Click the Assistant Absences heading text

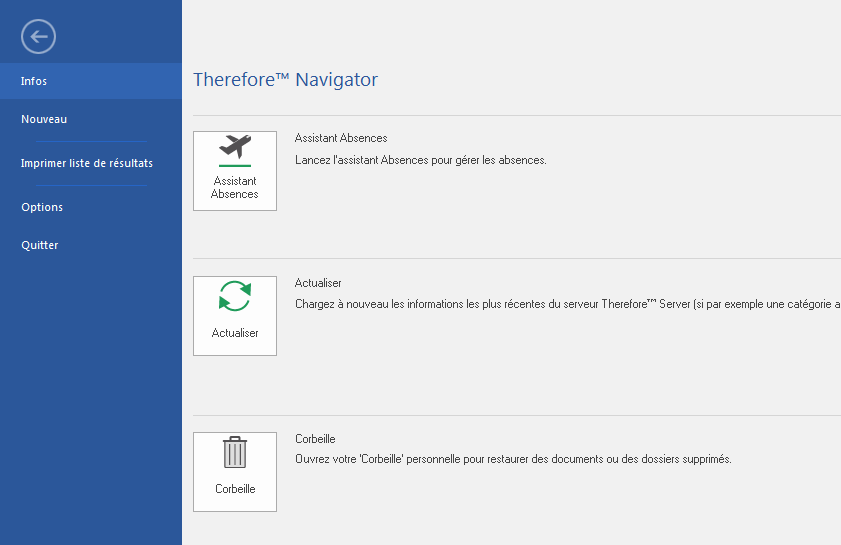341,138
